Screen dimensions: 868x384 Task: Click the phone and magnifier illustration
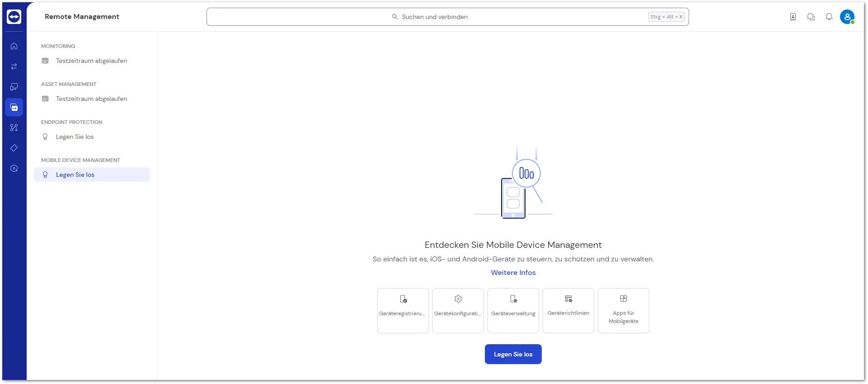pos(513,182)
